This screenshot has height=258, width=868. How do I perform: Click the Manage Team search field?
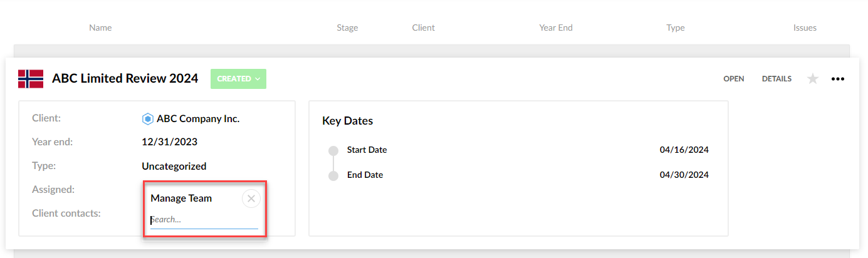coord(204,220)
